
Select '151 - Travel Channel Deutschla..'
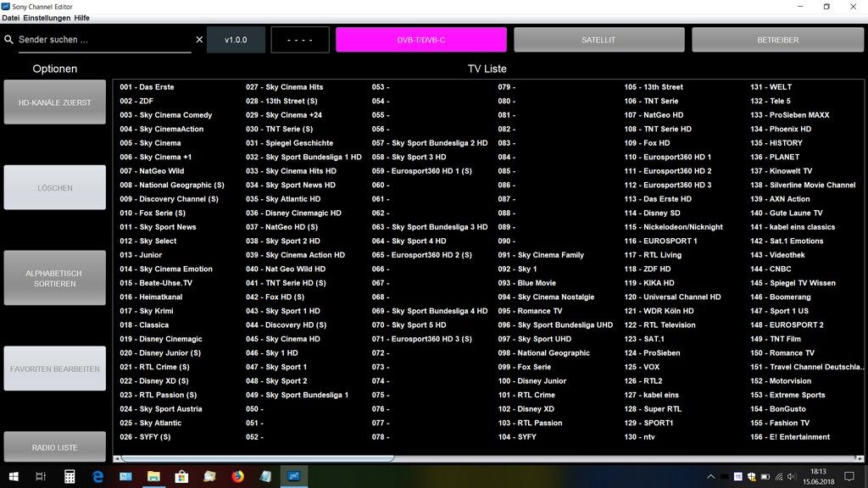coord(807,366)
